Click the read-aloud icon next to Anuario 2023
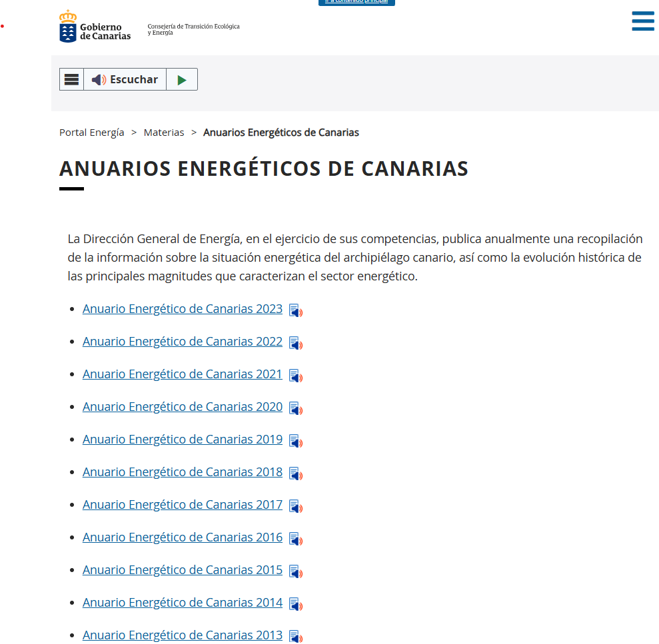659x644 pixels. coord(295,310)
